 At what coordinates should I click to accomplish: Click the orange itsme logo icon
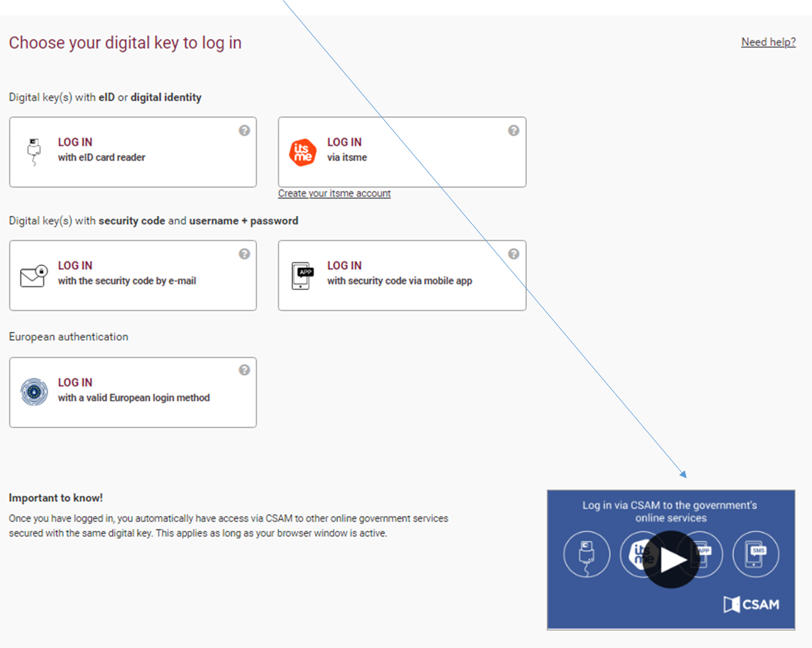tap(303, 153)
